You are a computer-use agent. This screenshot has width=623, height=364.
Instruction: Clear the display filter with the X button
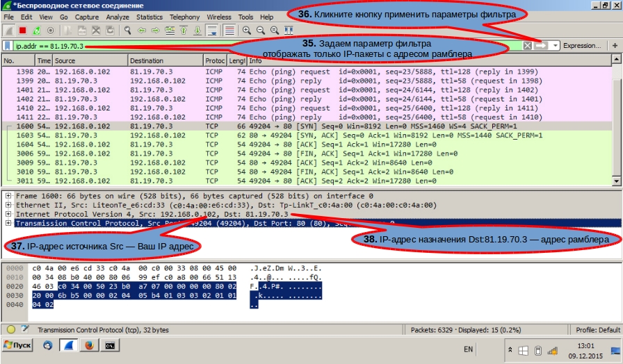click(x=527, y=46)
